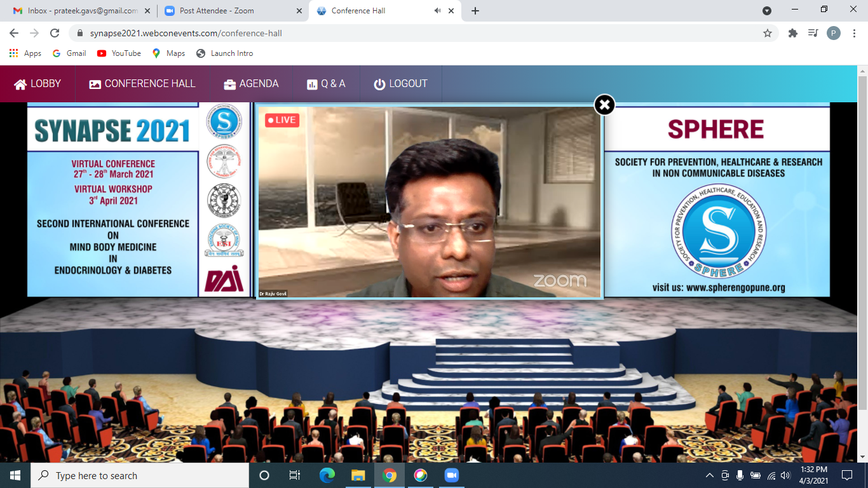Open Chrome extensions puzzle icon
868x488 pixels.
(792, 33)
